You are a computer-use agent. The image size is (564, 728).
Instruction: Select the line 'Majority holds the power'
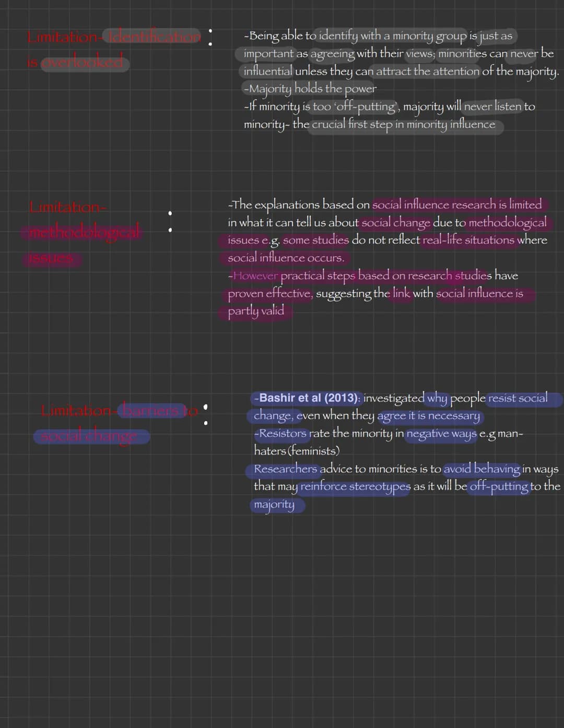(x=311, y=89)
